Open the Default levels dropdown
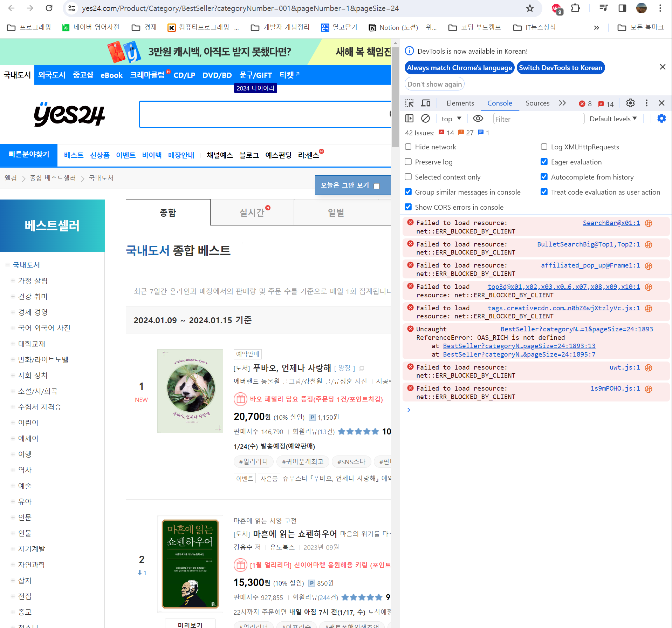The height and width of the screenshot is (628, 672). [613, 119]
